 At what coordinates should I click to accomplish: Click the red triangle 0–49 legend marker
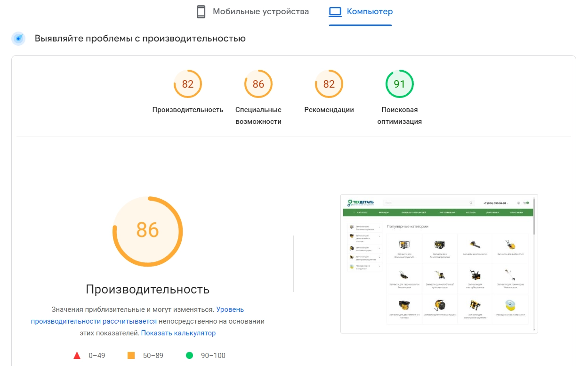pos(77,356)
